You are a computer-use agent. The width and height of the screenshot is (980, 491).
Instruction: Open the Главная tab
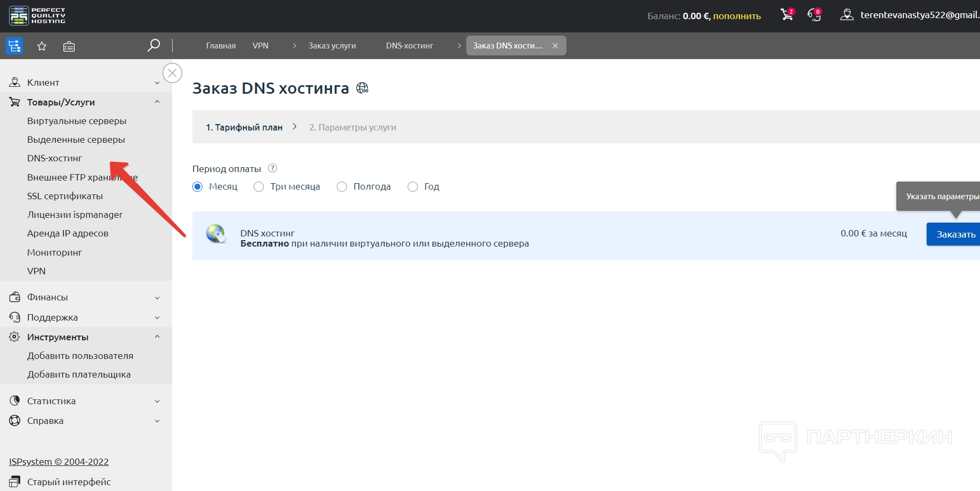[x=221, y=46]
